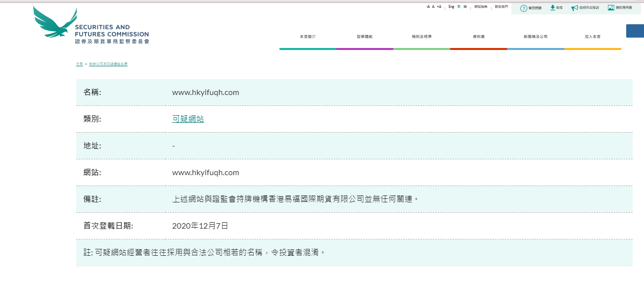This screenshot has height=285, width=644.
Task: Open the 資料庫 menu item
Action: [478, 37]
